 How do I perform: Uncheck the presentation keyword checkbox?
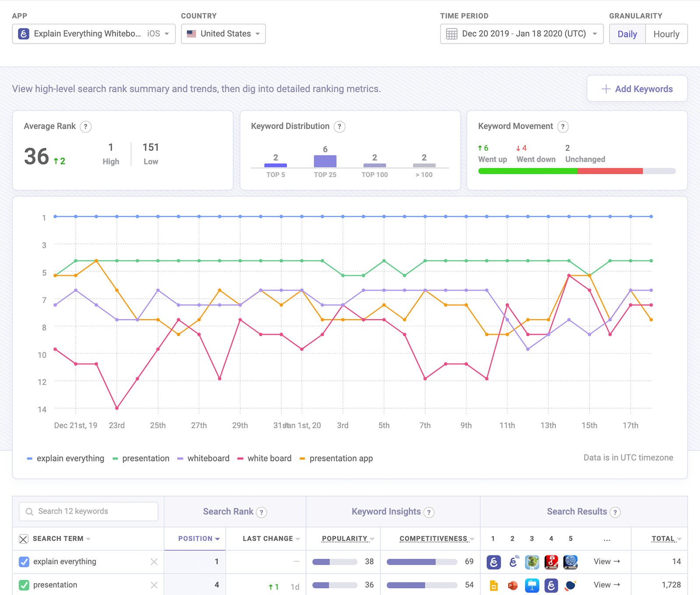coord(24,585)
